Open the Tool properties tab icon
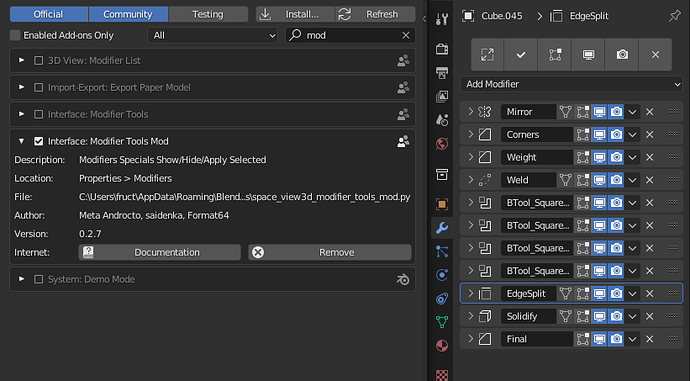 [x=442, y=19]
